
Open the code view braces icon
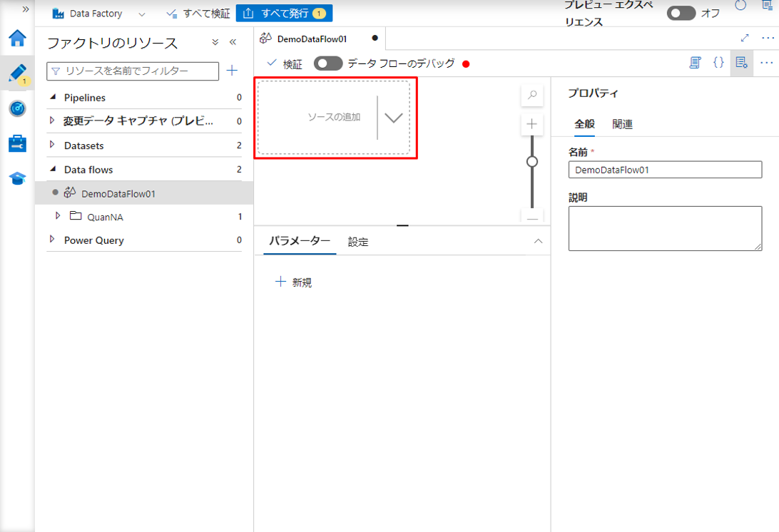coord(718,63)
